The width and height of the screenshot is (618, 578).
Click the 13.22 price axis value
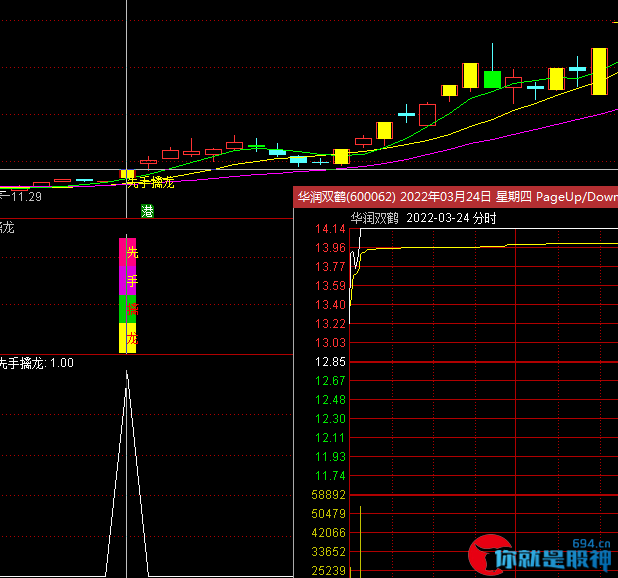click(330, 324)
